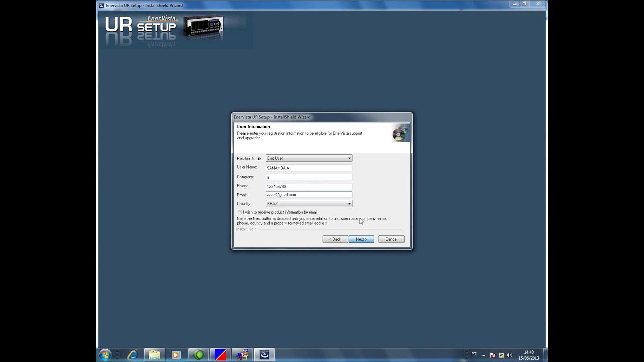Minimize the Enervista UR Setup outer window

coord(515,4)
